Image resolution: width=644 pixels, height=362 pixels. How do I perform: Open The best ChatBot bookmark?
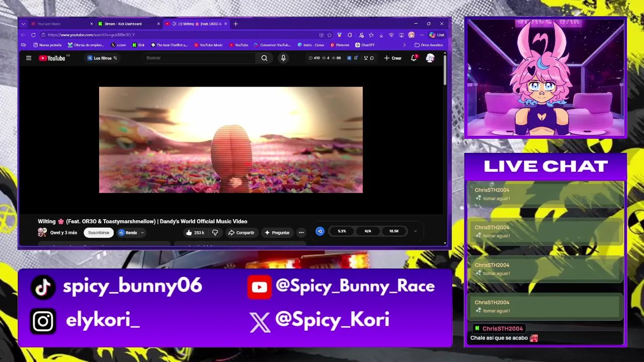pos(170,45)
